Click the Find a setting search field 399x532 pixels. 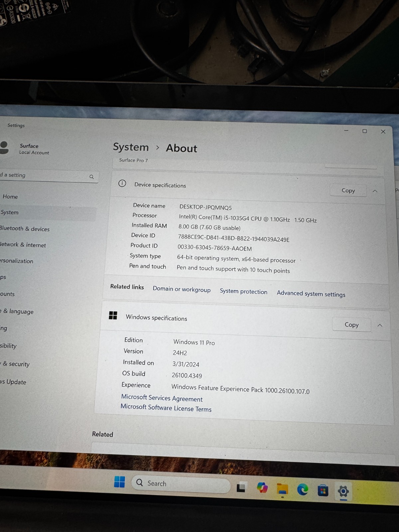click(49, 176)
